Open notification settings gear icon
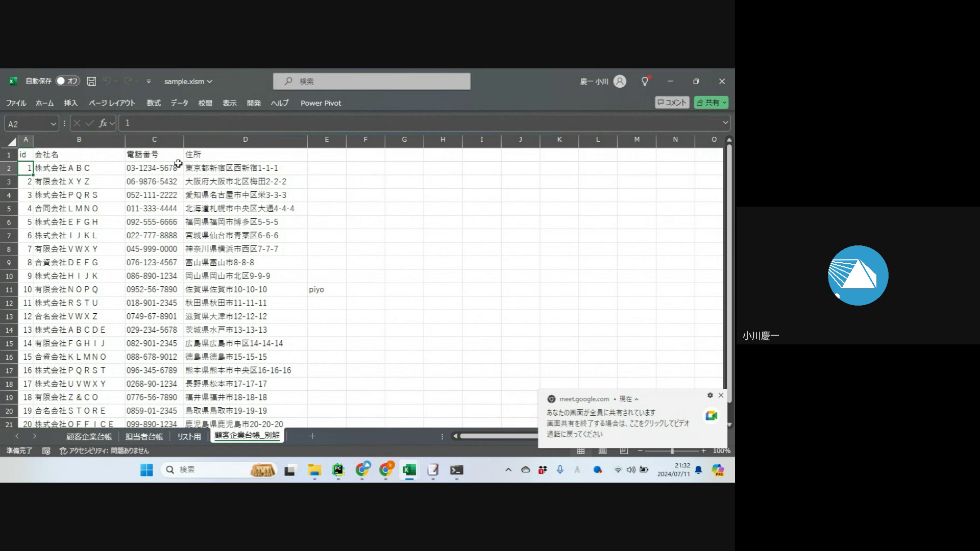The height and width of the screenshot is (551, 980). click(710, 395)
